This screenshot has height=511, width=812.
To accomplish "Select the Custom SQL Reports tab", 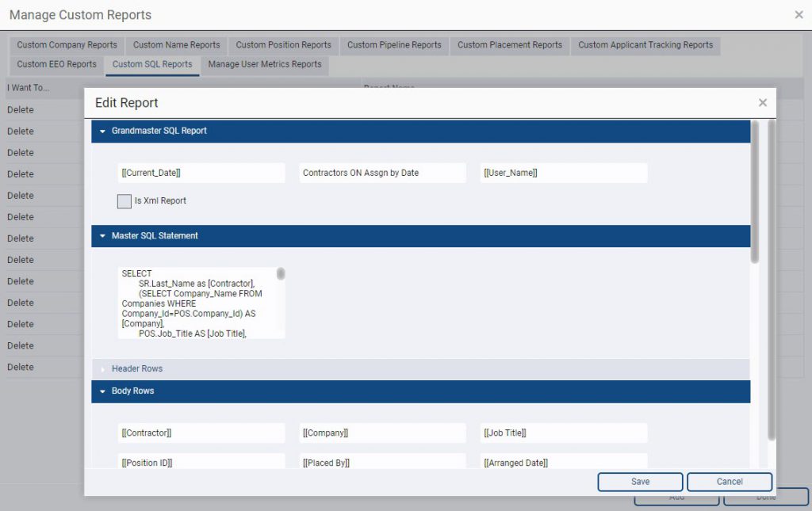I will coord(152,65).
